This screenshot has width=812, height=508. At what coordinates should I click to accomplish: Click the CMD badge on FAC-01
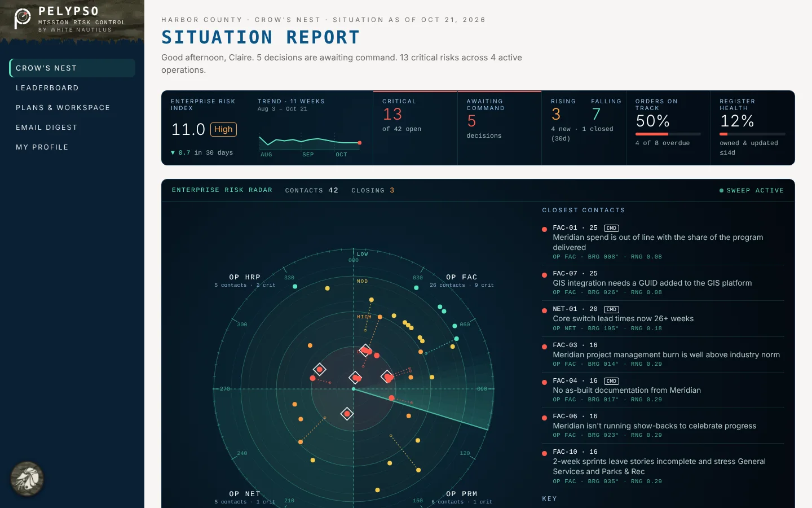coord(611,228)
